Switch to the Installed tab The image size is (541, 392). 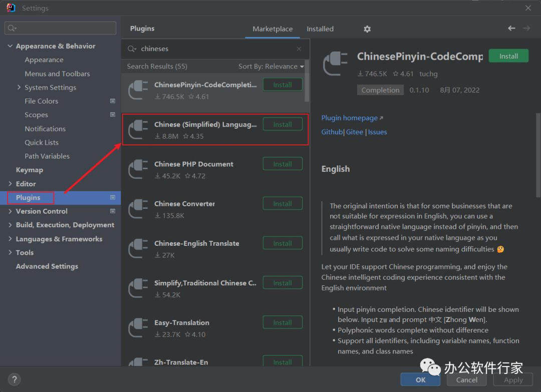click(x=320, y=29)
